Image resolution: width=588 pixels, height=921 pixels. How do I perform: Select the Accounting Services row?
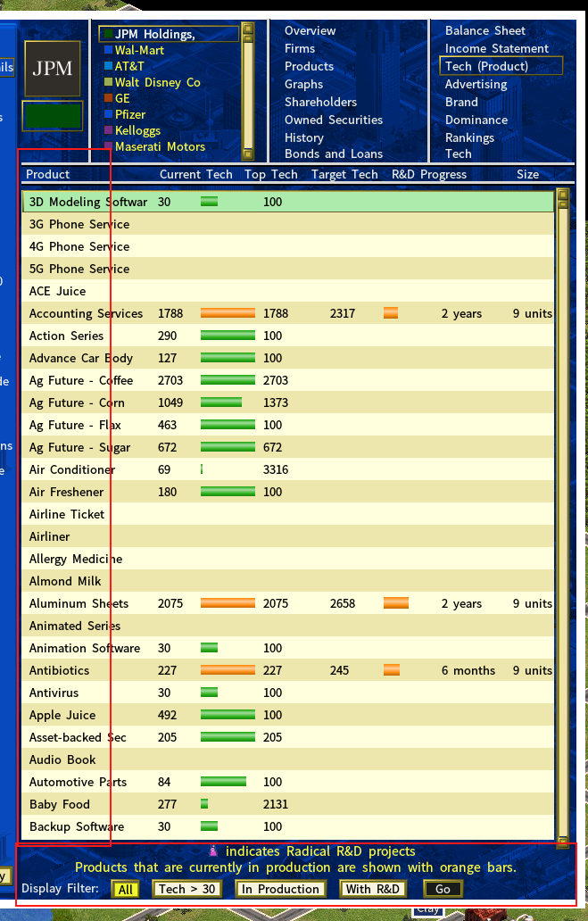click(288, 313)
